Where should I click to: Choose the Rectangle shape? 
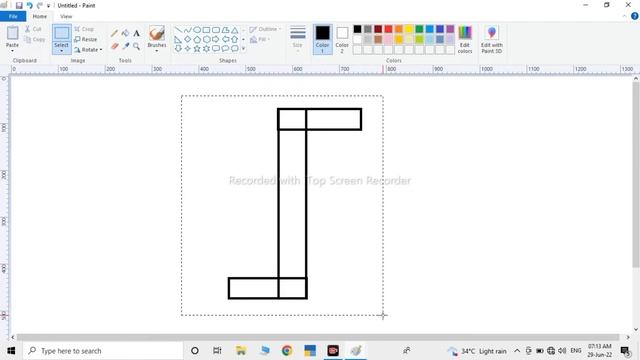pos(206,30)
